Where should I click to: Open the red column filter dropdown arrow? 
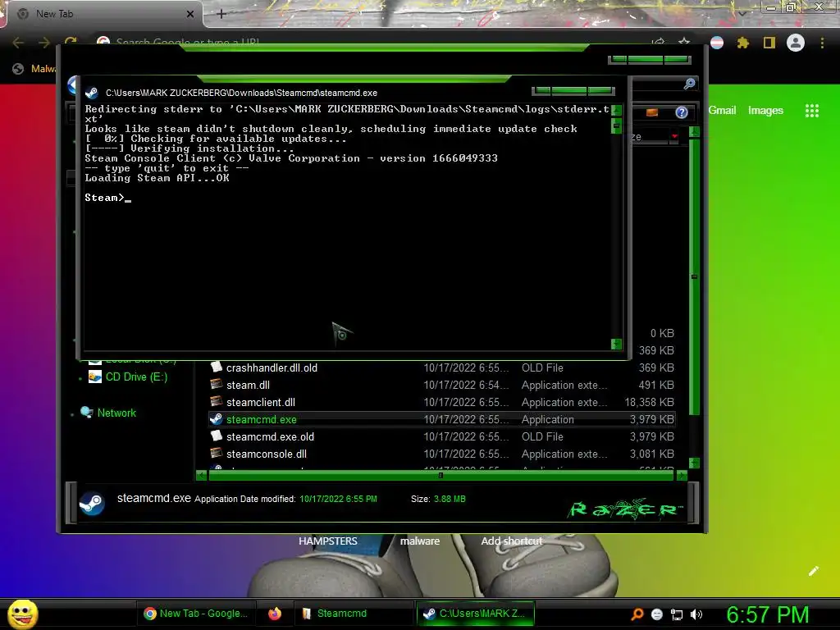[x=674, y=137]
